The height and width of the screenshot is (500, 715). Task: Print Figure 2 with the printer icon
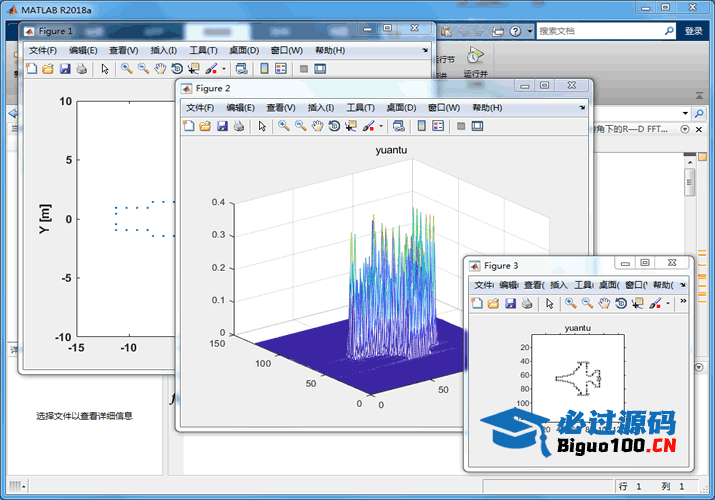pyautogui.click(x=238, y=126)
